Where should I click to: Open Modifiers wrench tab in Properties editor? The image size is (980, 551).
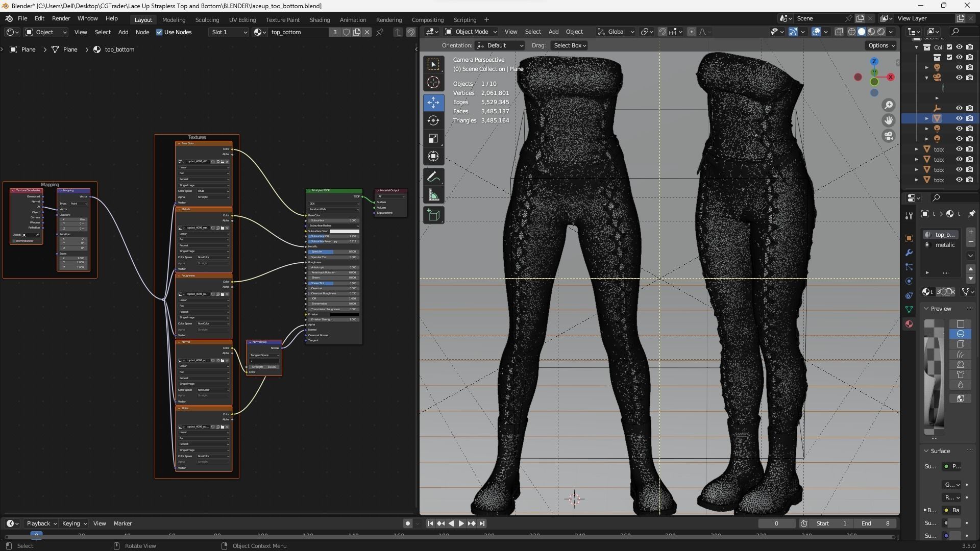pos(909,253)
